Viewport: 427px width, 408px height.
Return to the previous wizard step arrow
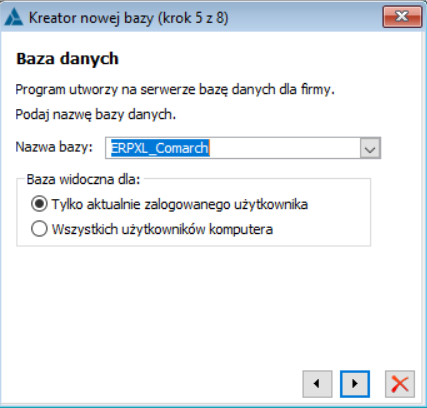pyautogui.click(x=317, y=384)
